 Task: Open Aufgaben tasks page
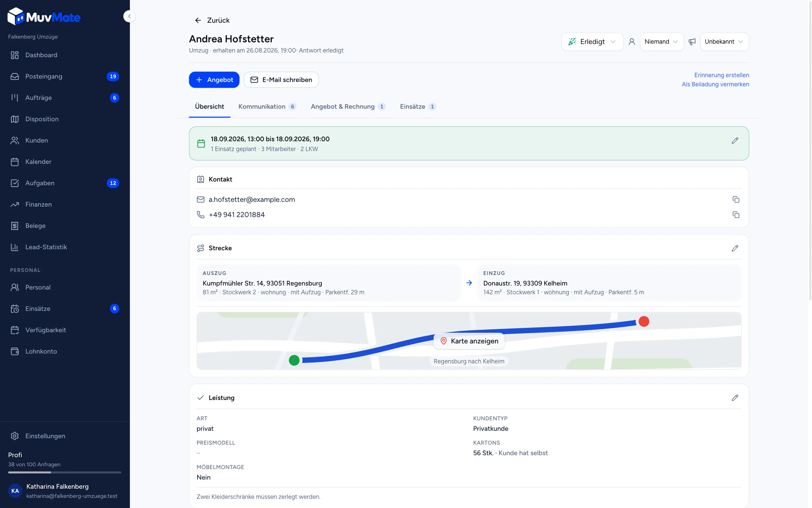click(65, 183)
